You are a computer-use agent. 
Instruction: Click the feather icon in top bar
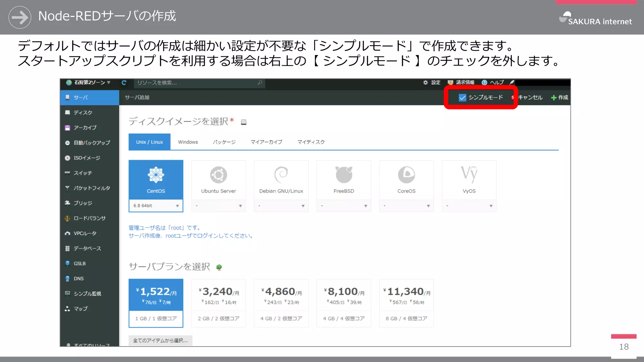512,82
